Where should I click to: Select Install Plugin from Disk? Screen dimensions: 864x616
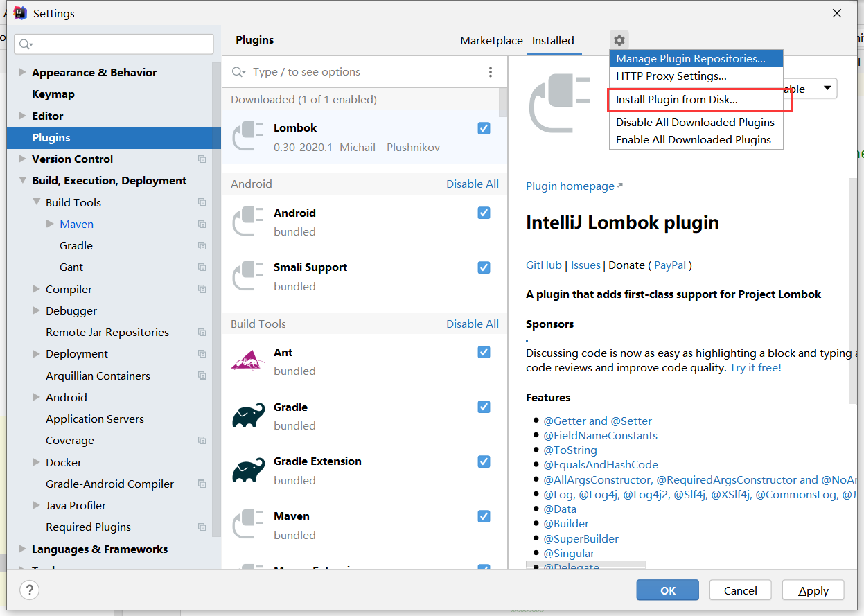point(696,100)
